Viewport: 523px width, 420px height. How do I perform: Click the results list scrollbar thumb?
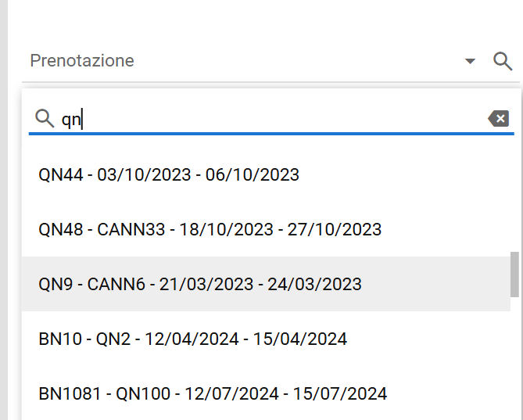(514, 275)
